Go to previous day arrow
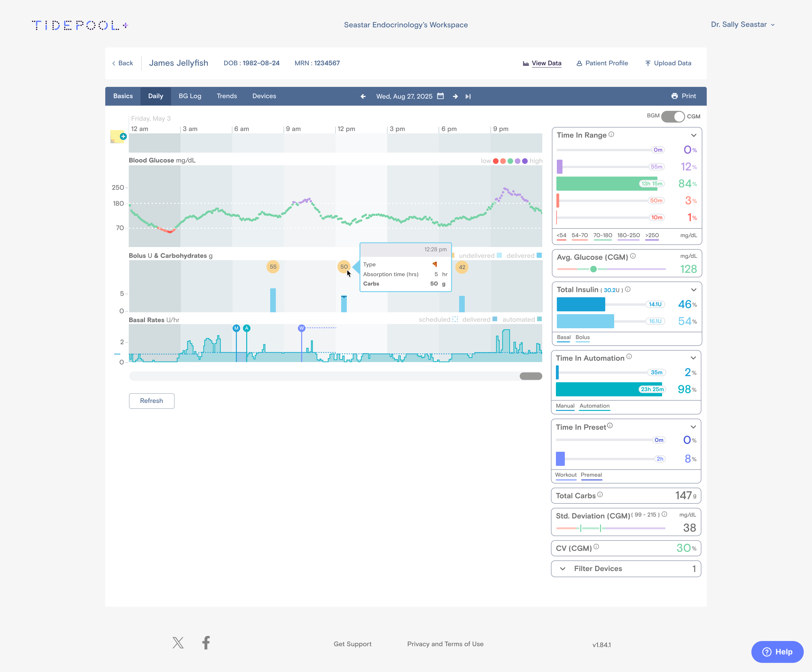This screenshot has height=672, width=812. coord(363,96)
